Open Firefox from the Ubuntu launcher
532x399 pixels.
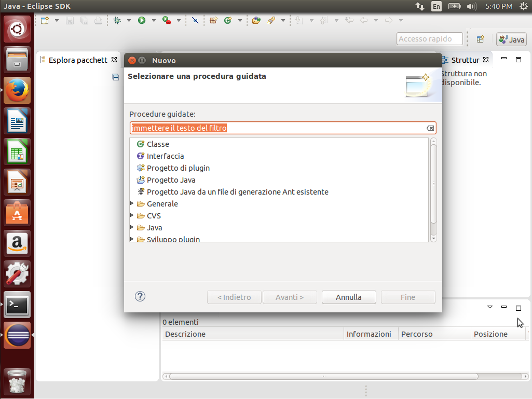point(18,91)
